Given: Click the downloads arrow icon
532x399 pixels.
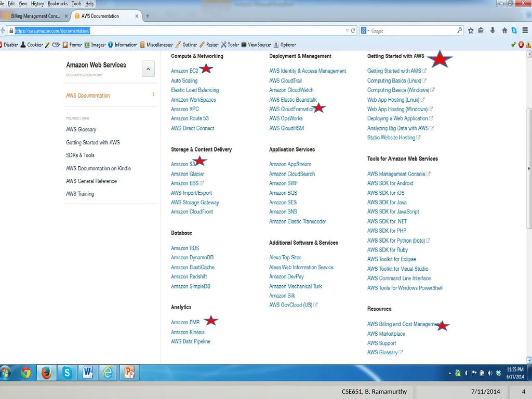Looking at the screenshot, I should [493, 31].
